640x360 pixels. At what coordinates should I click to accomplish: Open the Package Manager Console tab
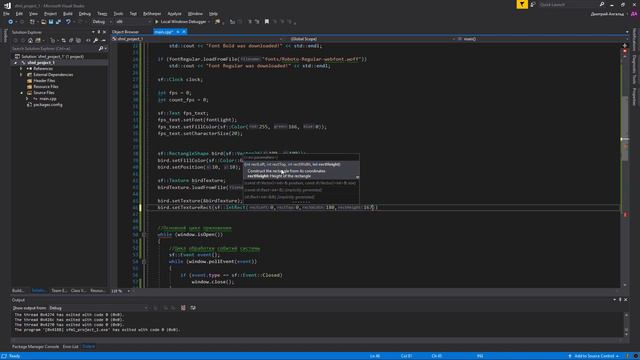point(36,347)
